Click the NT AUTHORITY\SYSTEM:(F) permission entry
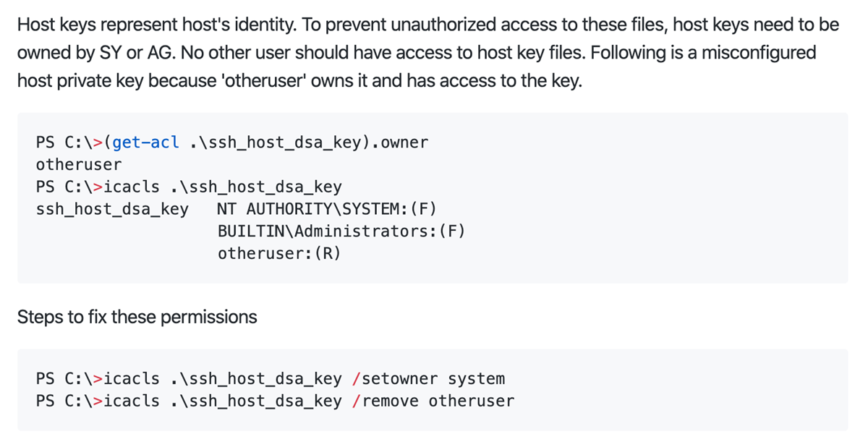Screen dimensions: 868x434 coord(326,209)
